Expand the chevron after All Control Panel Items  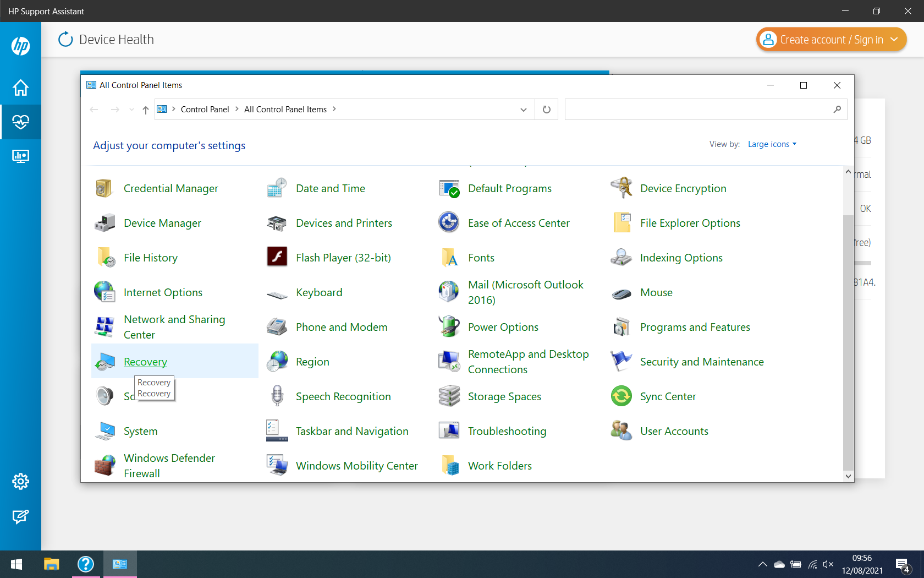click(x=334, y=109)
